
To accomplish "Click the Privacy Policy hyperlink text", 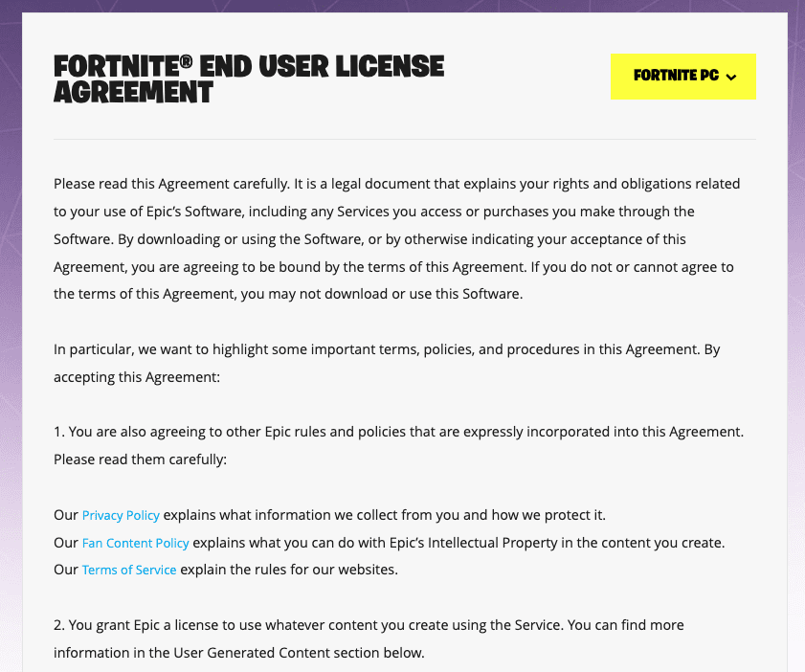I will pyautogui.click(x=121, y=515).
